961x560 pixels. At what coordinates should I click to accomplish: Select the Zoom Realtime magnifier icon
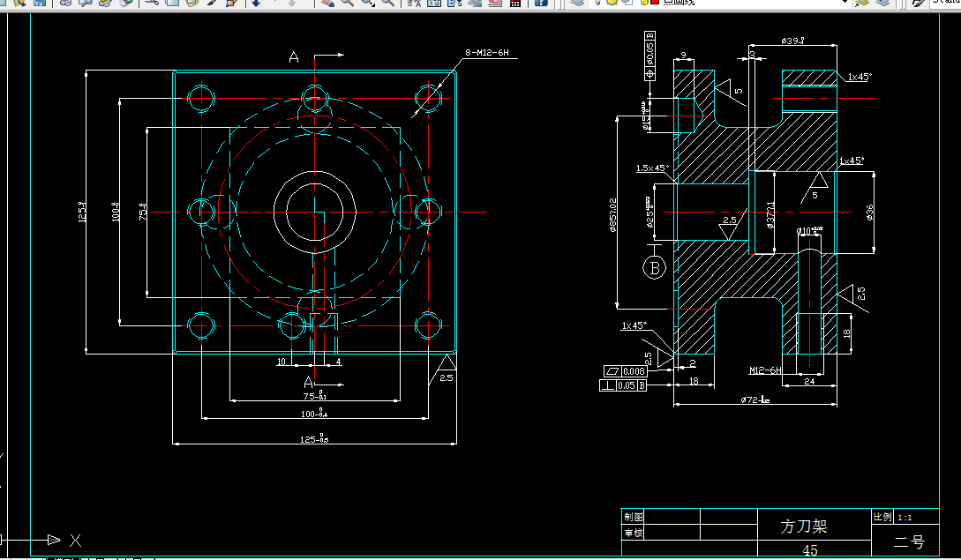coord(348,3)
